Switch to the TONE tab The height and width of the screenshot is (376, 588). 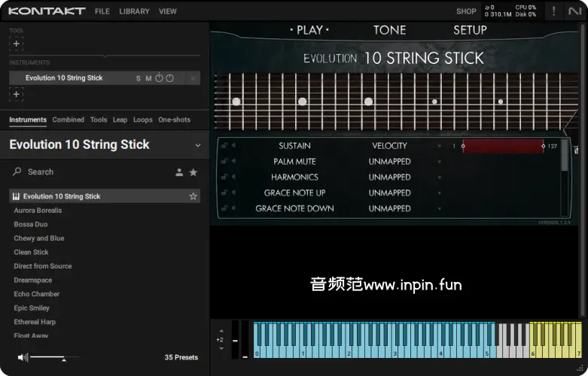[x=389, y=30]
